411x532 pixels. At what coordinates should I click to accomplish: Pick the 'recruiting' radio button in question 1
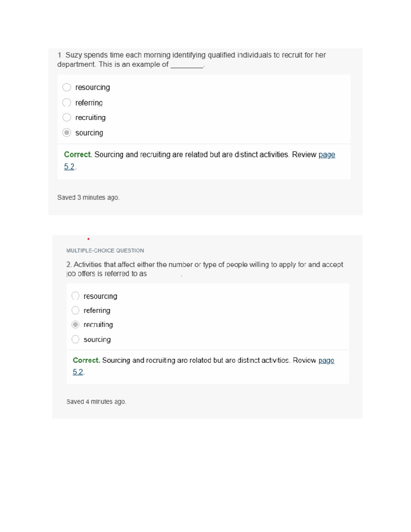pyautogui.click(x=67, y=117)
